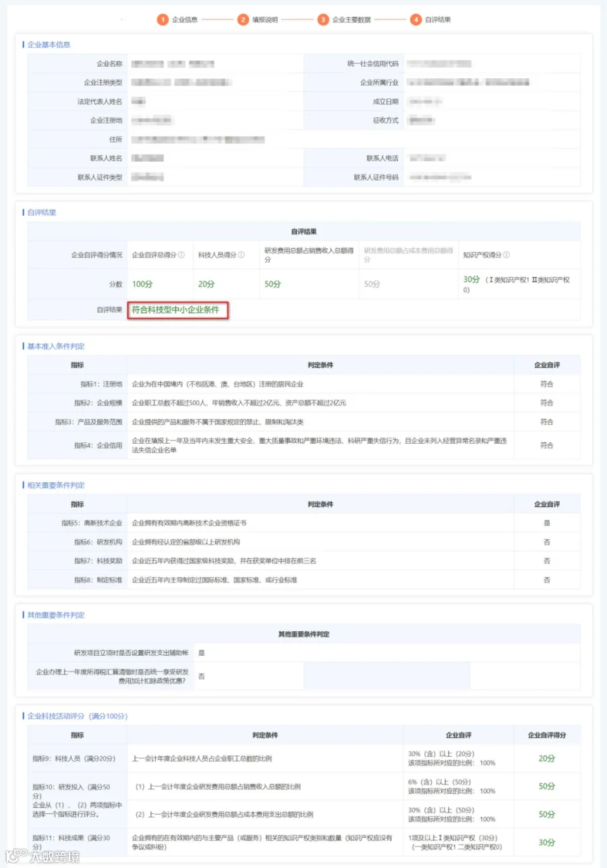Switch to the 企业主要数据 step label
Image resolution: width=607 pixels, height=868 pixels.
point(351,20)
